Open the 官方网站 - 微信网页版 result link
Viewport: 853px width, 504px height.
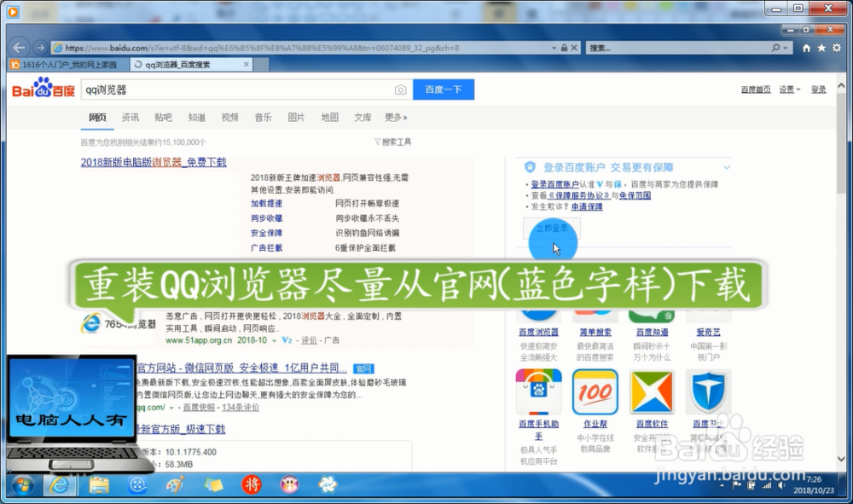(241, 368)
